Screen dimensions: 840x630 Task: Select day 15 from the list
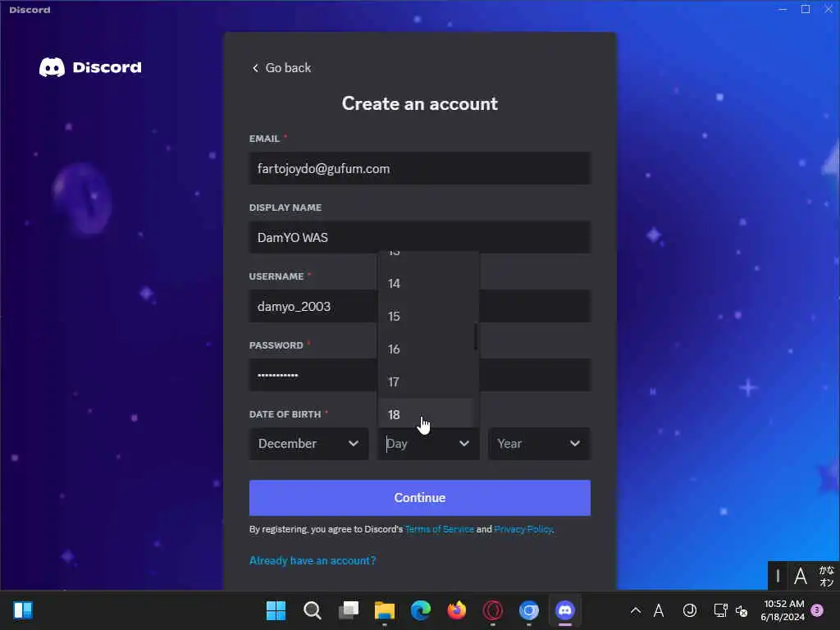click(x=426, y=316)
